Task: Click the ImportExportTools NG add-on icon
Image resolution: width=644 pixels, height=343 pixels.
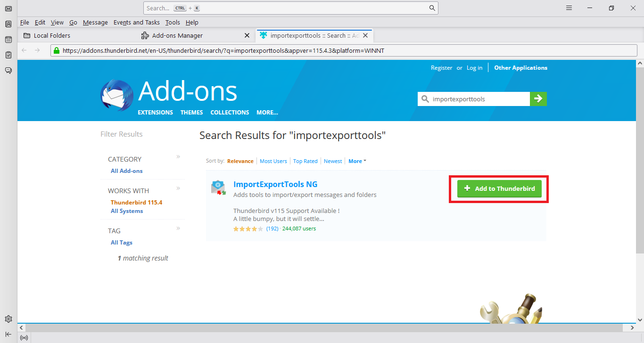Action: coord(218,188)
